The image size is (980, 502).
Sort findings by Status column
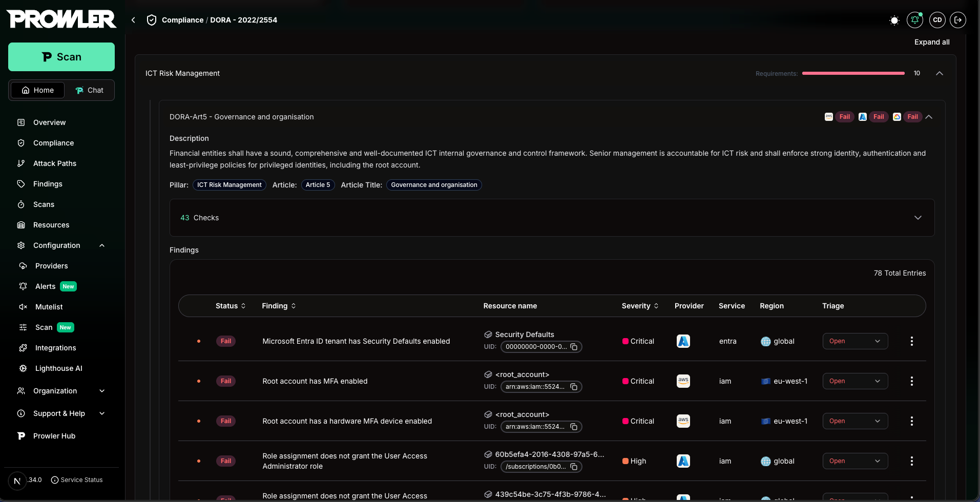coord(231,306)
